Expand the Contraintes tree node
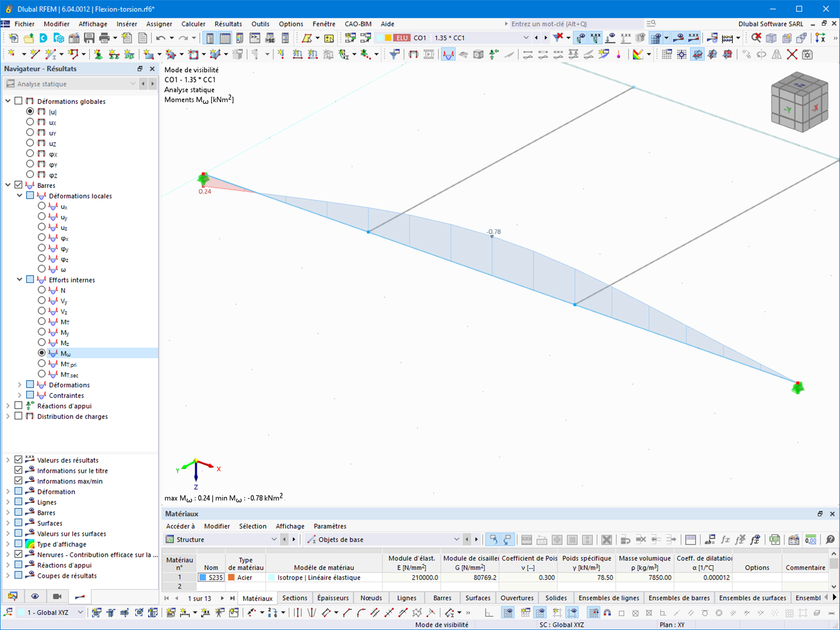 [x=19, y=395]
